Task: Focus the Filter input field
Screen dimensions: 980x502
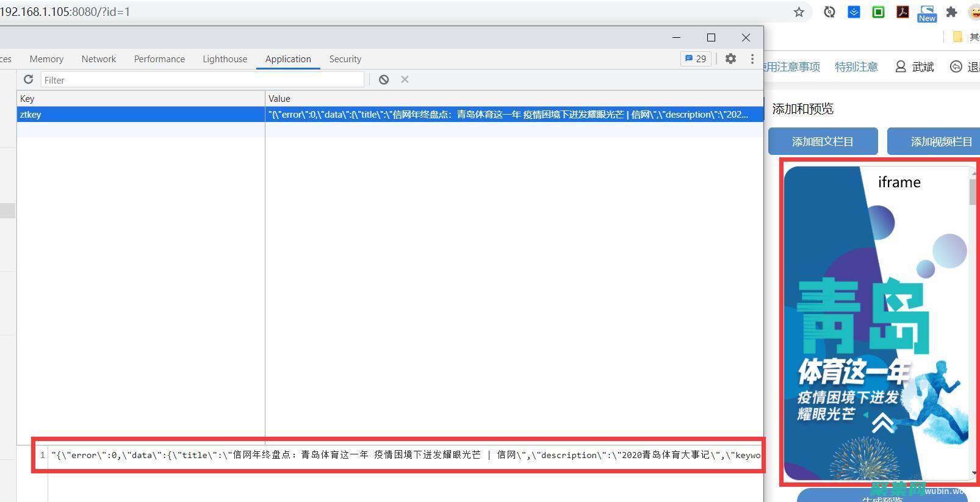Action: coord(201,80)
